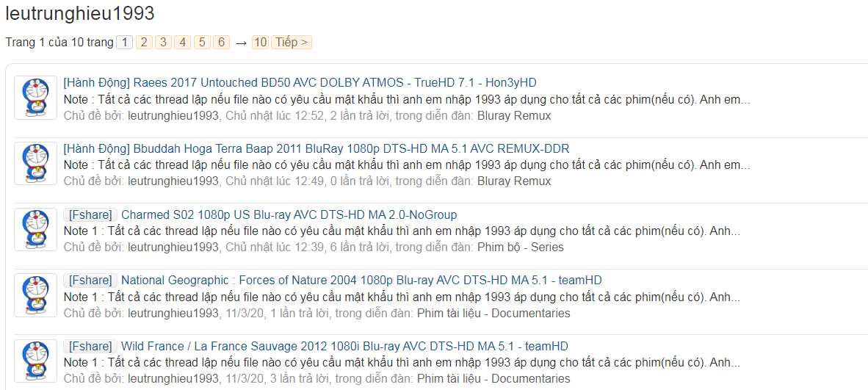This screenshot has height=390, width=868.
Task: Open author leutrunghieu1993 under Charmed S02 thread
Action: [x=173, y=247]
